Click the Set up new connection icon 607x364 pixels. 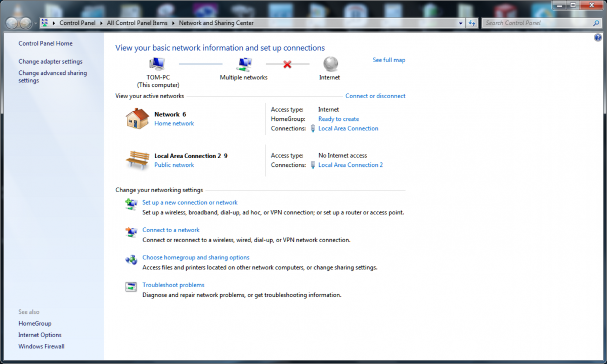point(131,204)
